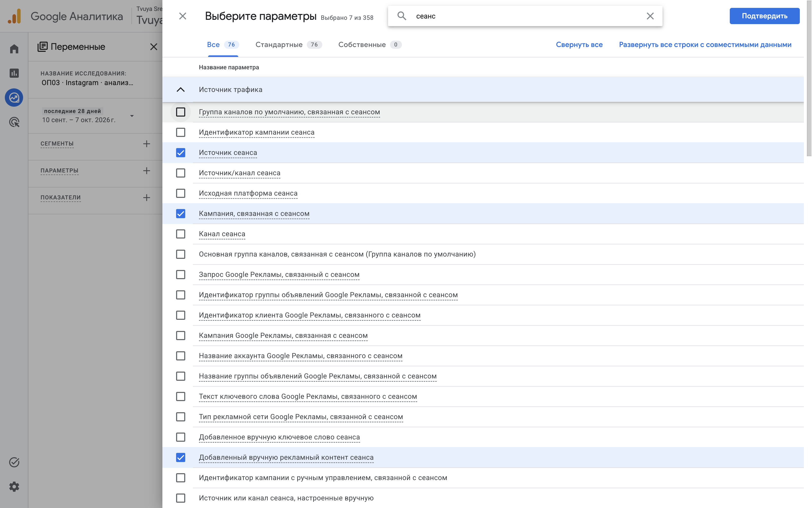Open the Advertising cursor icon in sidebar
This screenshot has width=812, height=508.
click(x=14, y=122)
